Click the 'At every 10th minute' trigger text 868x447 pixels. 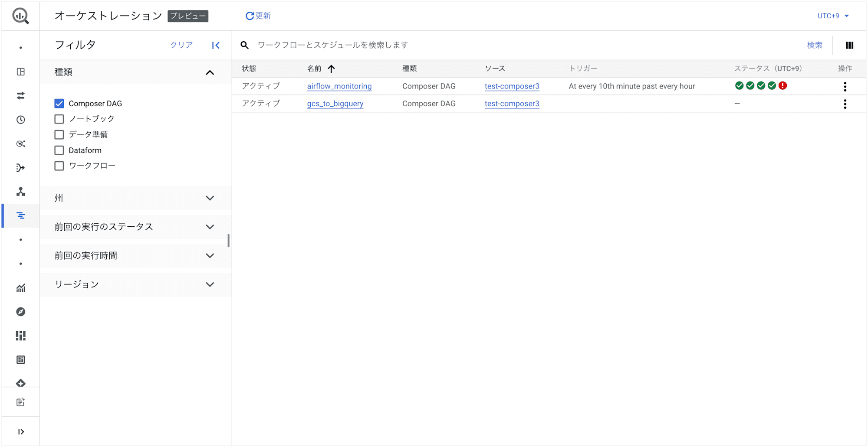632,86
